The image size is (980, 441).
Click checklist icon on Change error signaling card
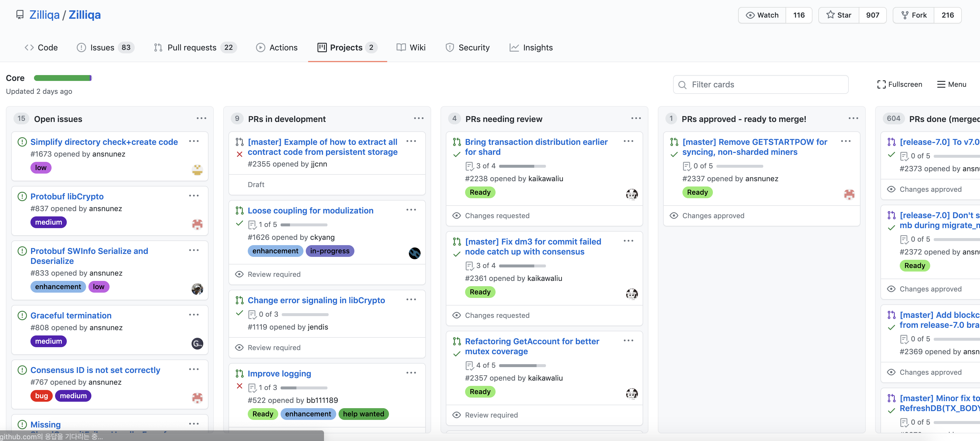[x=252, y=315]
